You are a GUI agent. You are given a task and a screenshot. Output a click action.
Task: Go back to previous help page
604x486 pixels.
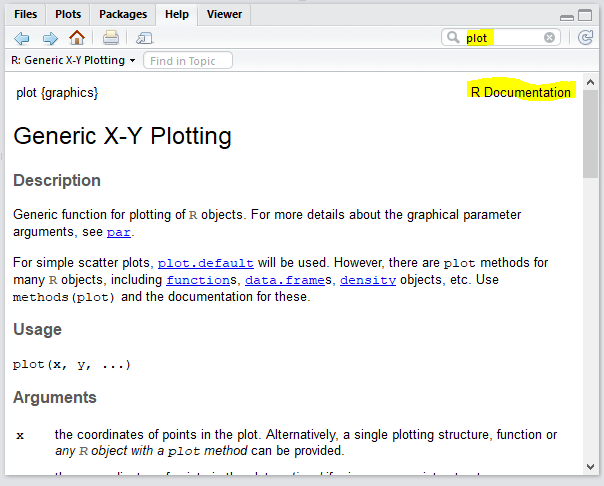[22, 38]
